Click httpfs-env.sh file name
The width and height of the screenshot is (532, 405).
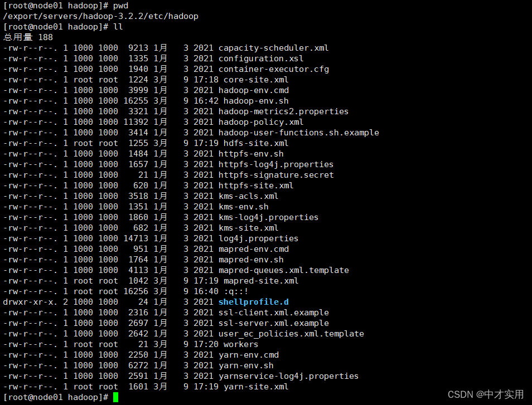(x=251, y=154)
